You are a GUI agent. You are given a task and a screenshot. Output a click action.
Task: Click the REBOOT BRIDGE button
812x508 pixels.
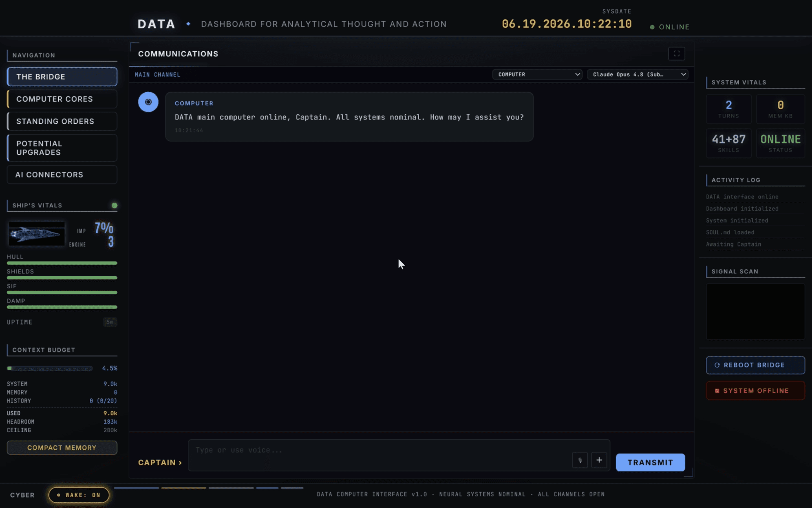pyautogui.click(x=755, y=365)
